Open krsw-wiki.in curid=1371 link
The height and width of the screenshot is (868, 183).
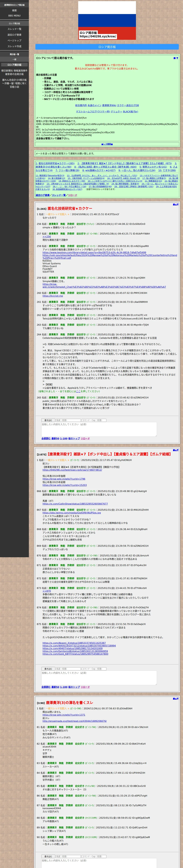click(64, 715)
